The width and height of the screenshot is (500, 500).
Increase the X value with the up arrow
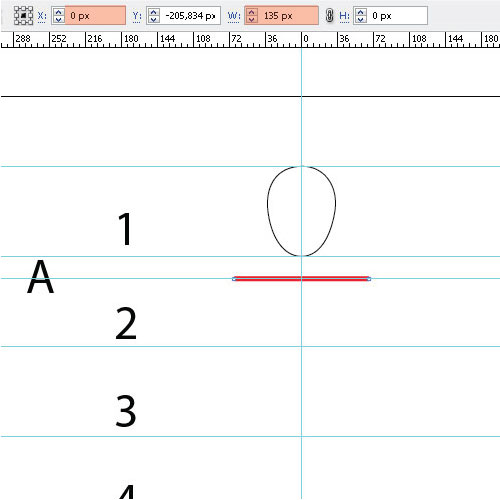pyautogui.click(x=59, y=12)
